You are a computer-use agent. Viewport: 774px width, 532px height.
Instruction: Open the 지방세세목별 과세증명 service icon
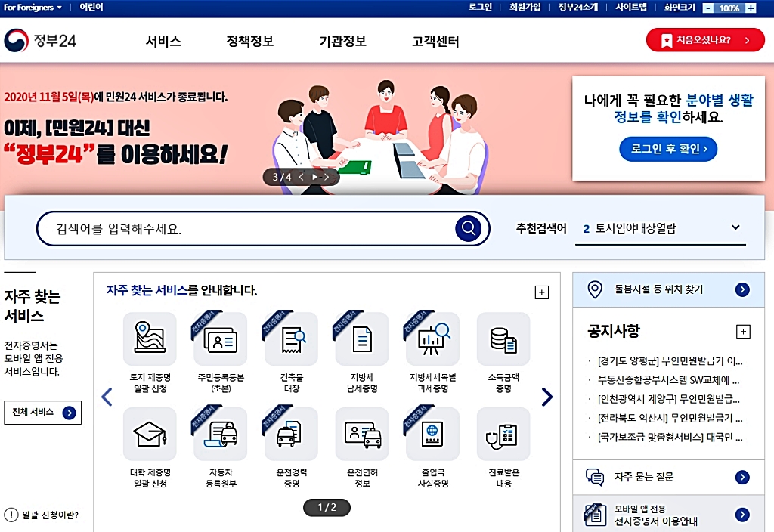click(432, 339)
